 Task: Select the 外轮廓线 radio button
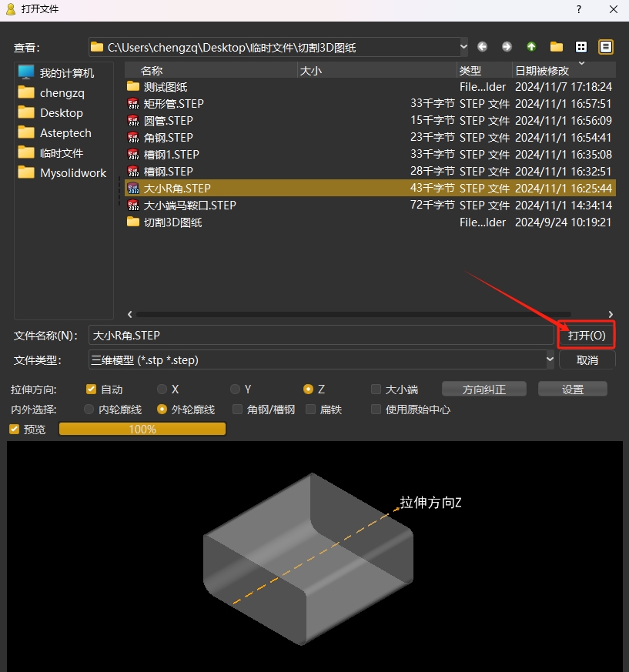(162, 410)
